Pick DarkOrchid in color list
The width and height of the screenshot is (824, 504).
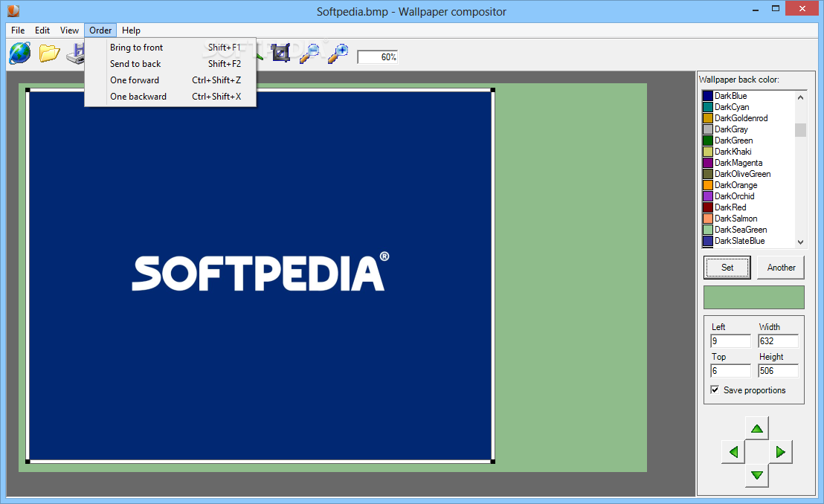pyautogui.click(x=748, y=196)
